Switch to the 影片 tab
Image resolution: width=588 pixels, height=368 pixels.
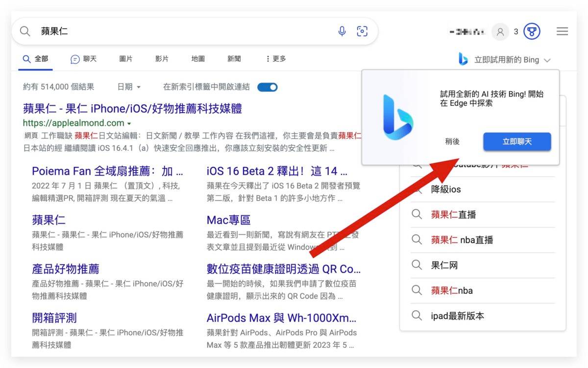(x=162, y=59)
